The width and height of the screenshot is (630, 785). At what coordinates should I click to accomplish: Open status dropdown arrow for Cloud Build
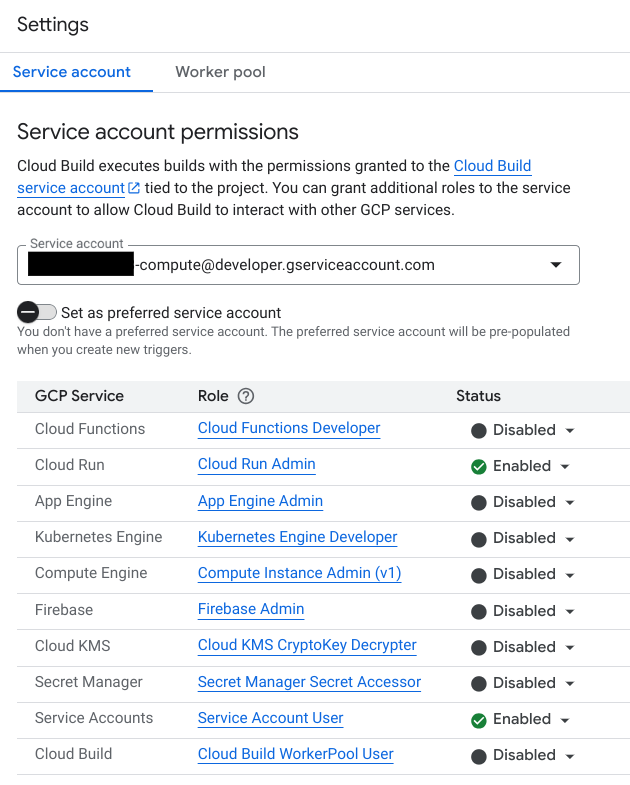pyautogui.click(x=570, y=756)
